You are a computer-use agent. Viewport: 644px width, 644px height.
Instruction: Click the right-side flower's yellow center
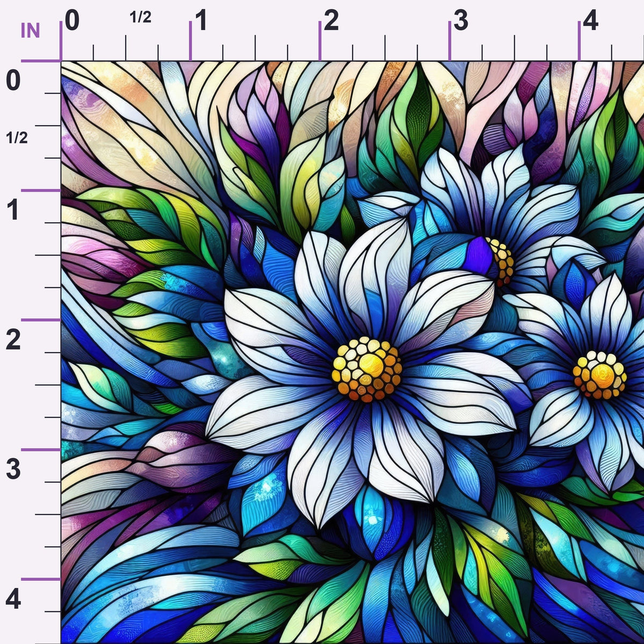point(599,375)
